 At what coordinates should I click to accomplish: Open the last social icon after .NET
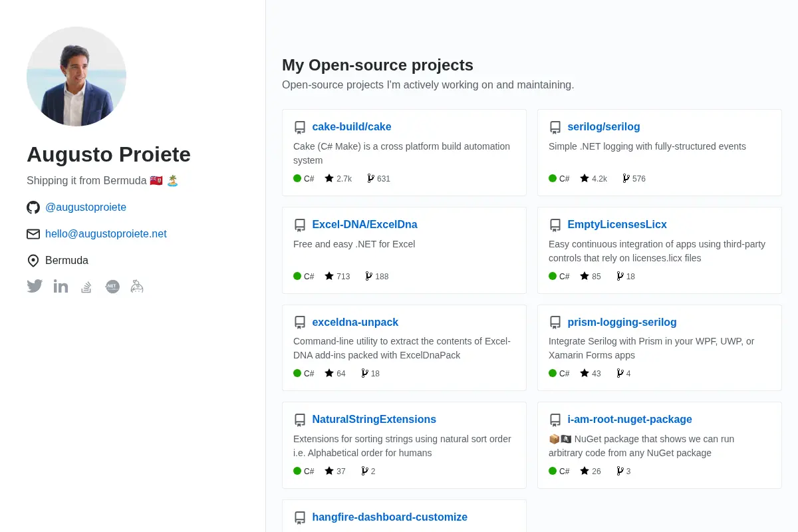point(137,287)
